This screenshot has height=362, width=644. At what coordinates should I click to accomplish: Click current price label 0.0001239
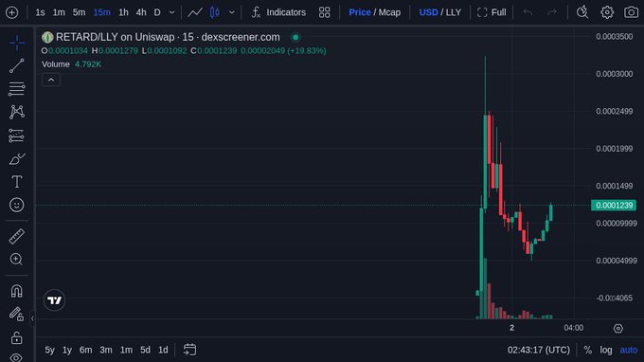click(x=614, y=205)
